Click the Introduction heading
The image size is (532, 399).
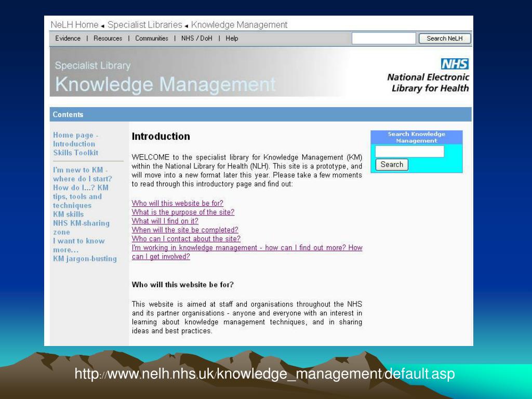(161, 136)
